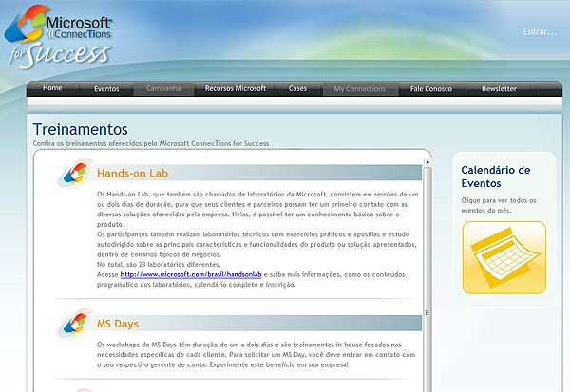Click the Microsoft ConnecTions for Success logo
This screenshot has height=392, width=570.
tap(58, 36)
